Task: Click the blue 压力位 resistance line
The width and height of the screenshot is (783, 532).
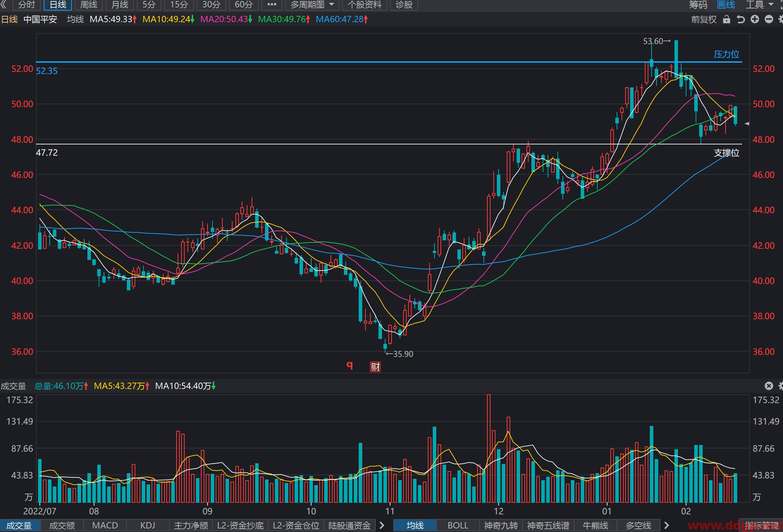Action: point(389,62)
